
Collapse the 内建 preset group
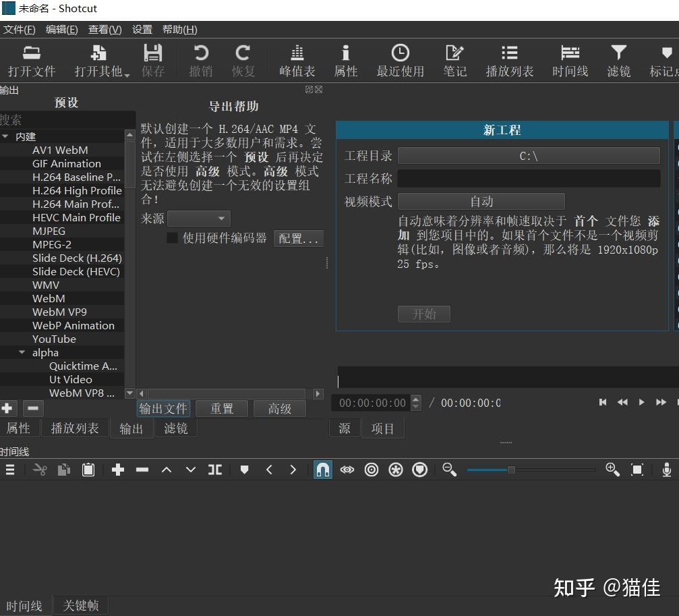point(5,136)
